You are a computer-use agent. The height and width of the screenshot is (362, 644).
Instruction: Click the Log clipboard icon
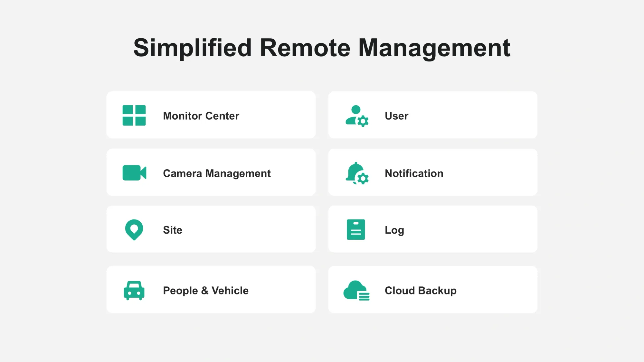pyautogui.click(x=356, y=229)
